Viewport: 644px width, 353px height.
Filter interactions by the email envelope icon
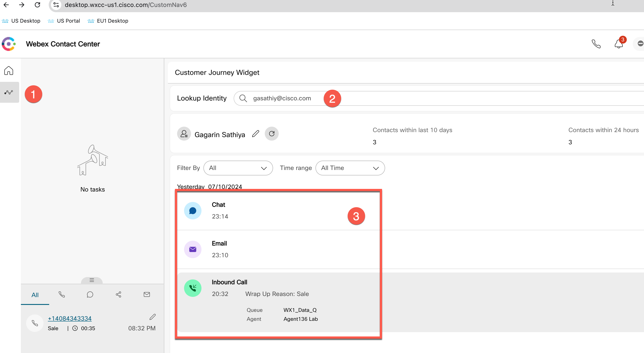147,294
